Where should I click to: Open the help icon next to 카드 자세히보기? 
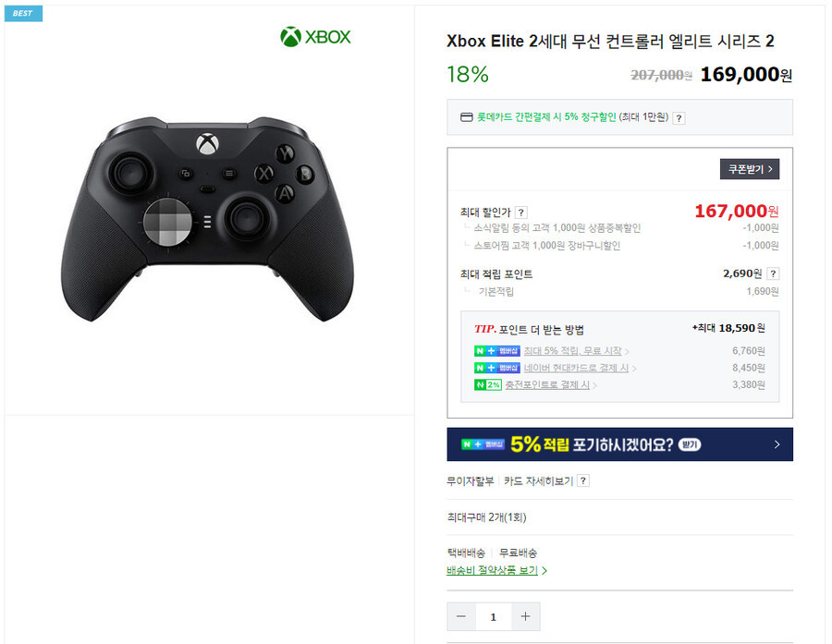click(583, 481)
